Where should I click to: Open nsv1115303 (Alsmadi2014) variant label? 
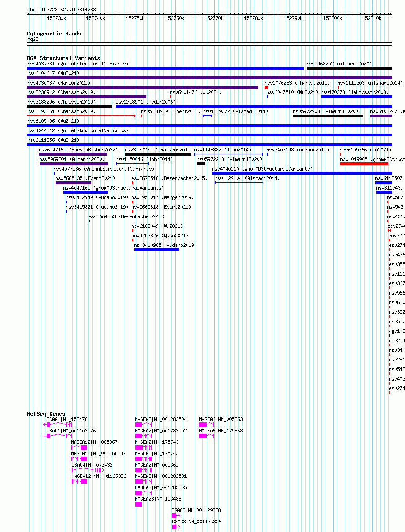click(370, 83)
